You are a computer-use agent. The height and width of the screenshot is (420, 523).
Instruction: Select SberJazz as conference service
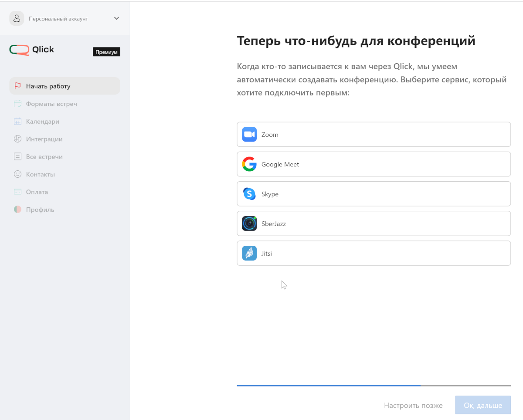(374, 224)
